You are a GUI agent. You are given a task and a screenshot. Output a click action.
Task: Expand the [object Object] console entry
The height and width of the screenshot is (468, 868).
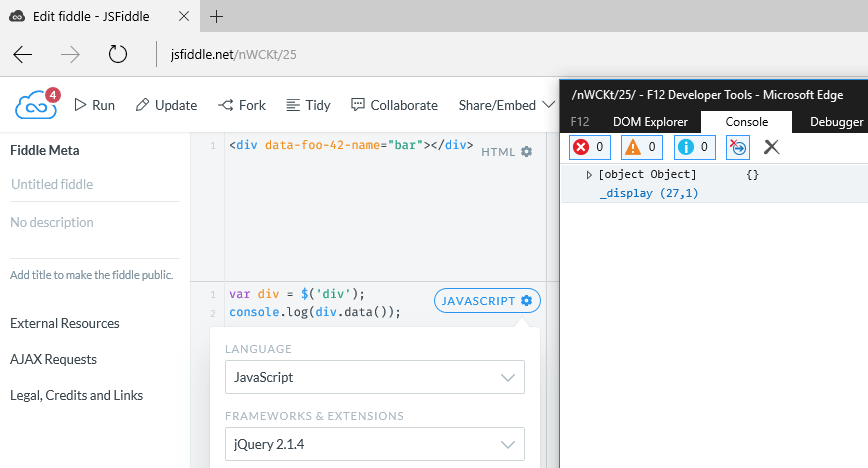(x=589, y=175)
